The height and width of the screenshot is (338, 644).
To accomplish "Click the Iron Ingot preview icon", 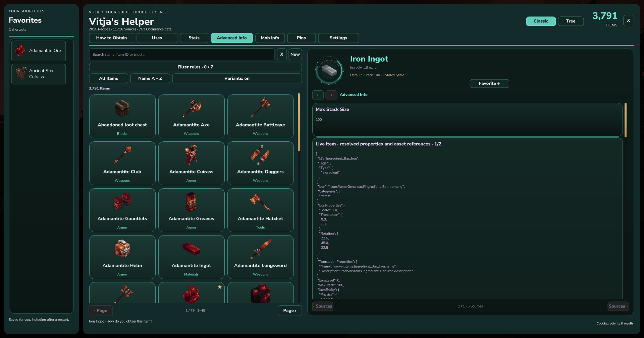I will coord(329,70).
